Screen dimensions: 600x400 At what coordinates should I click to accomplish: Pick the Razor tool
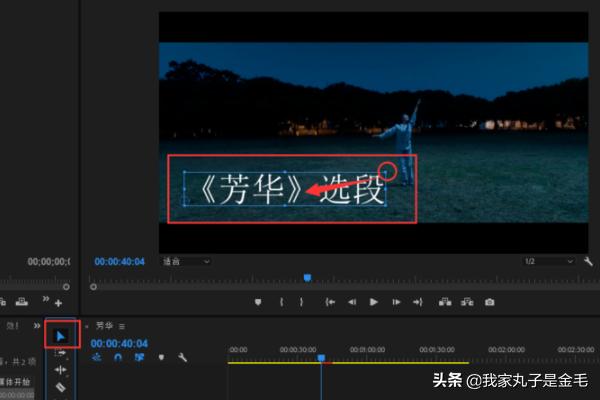60,387
